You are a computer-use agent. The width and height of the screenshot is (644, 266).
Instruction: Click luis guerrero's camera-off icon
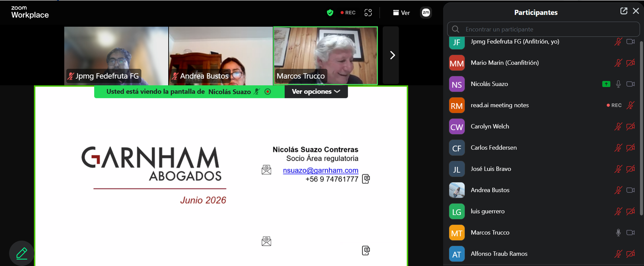[x=631, y=211]
